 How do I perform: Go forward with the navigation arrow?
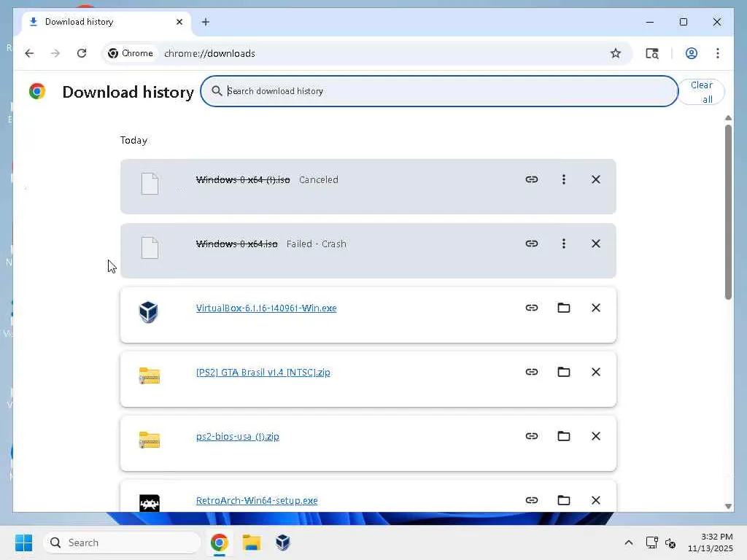point(55,53)
